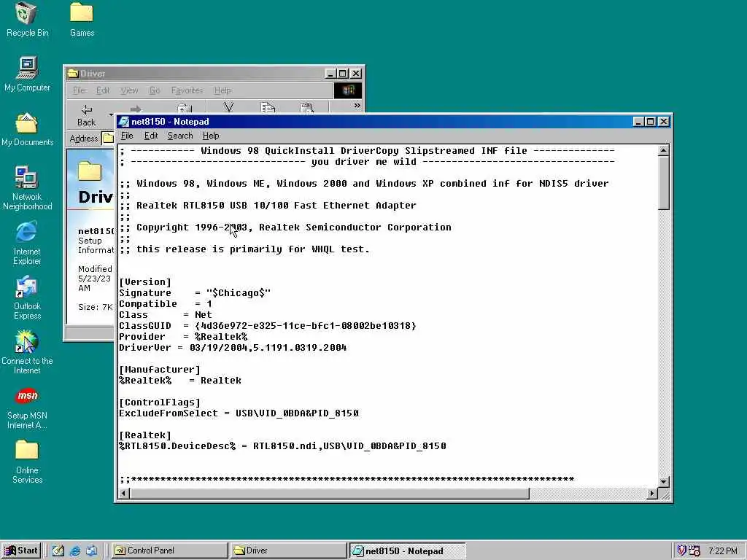The image size is (747, 560).
Task: Click the "DriverVer = 03/19/2004" line
Action: (x=233, y=348)
